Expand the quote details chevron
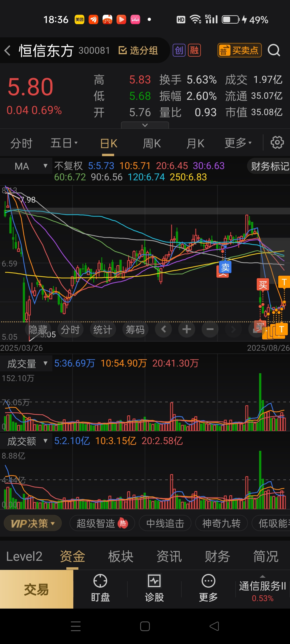290x644 pixels. [145, 125]
